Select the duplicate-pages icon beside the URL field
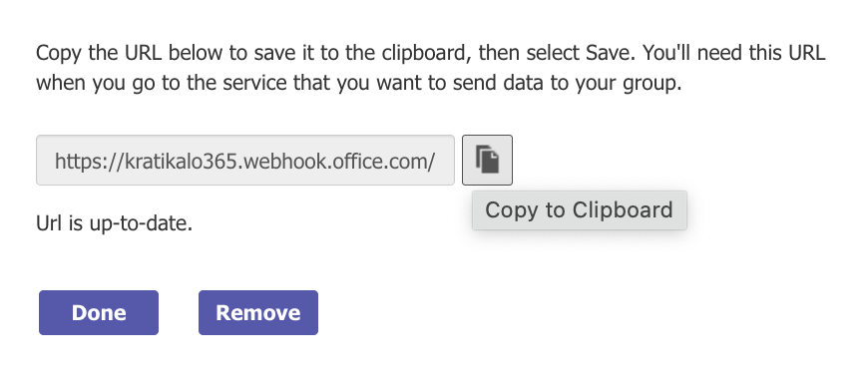 [x=487, y=160]
